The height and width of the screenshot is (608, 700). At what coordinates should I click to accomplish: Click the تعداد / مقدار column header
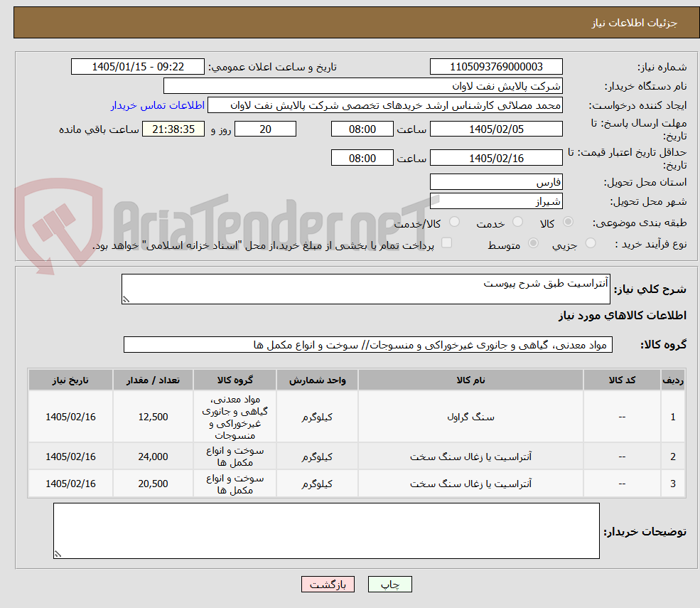click(x=153, y=380)
